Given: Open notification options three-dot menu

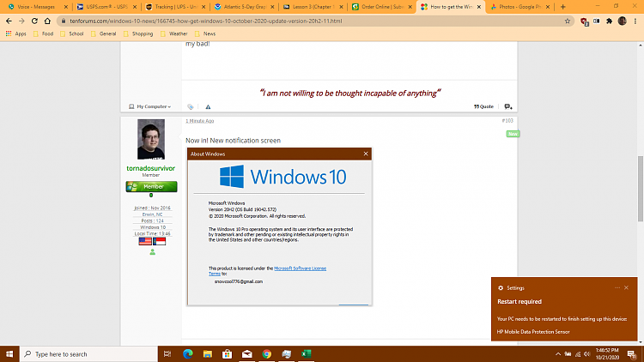Looking at the screenshot, I should (x=617, y=287).
